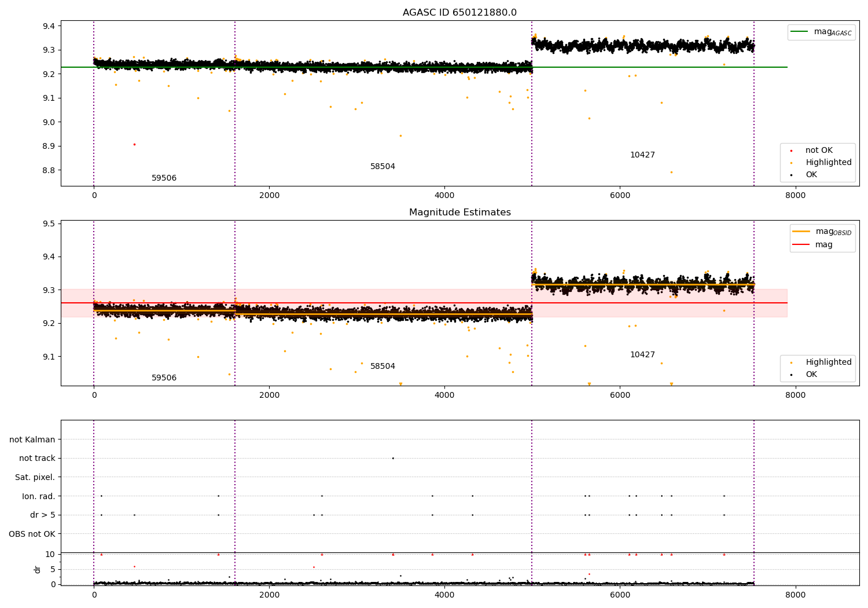Screen dimensions: 868x608
Task: Click the orange mag OBSID legend line sample
Action: click(801, 232)
